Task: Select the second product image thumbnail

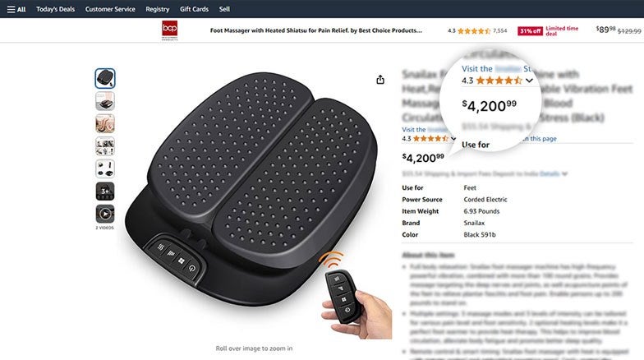Action: pos(105,101)
